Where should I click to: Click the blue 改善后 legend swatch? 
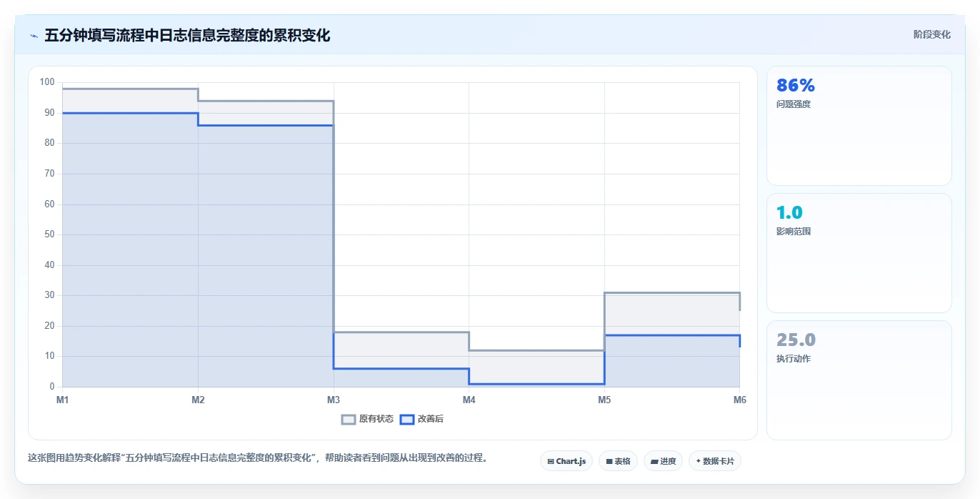click(x=406, y=419)
